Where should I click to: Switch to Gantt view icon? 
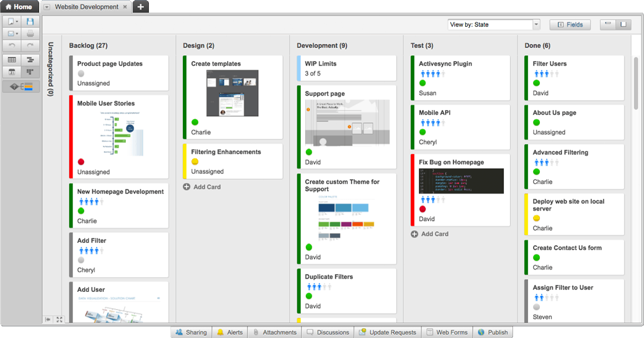click(30, 60)
